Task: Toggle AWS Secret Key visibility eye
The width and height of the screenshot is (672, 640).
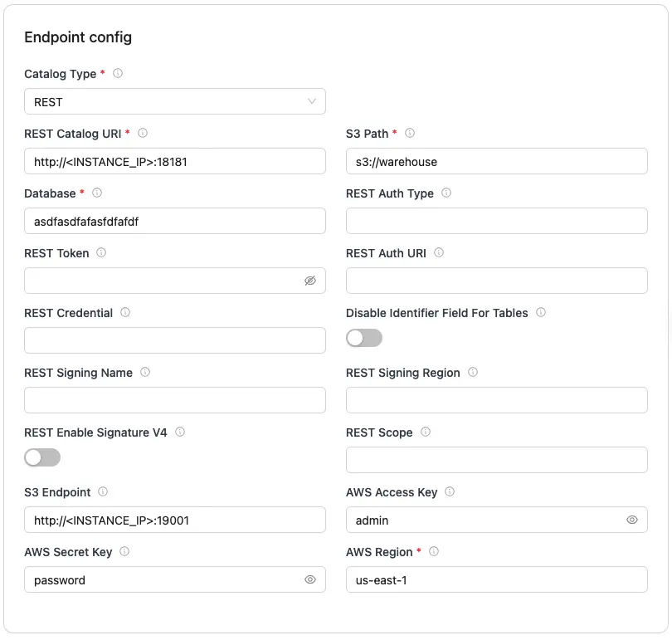Action: pyautogui.click(x=310, y=579)
